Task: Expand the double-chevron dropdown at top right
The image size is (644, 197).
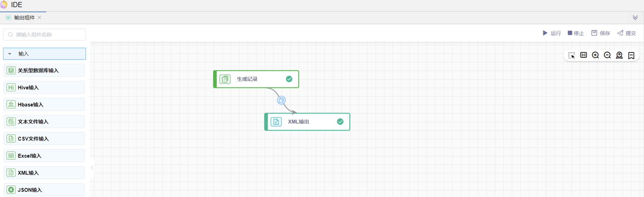Action: tap(635, 18)
